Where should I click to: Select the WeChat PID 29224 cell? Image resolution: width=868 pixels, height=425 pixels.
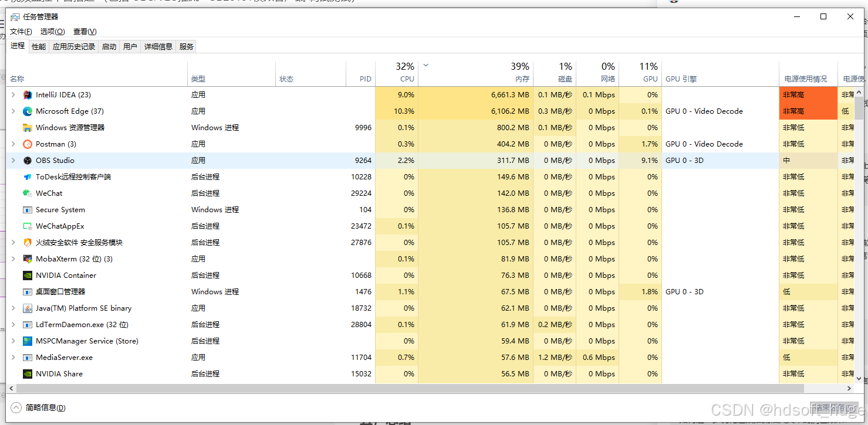click(x=360, y=193)
